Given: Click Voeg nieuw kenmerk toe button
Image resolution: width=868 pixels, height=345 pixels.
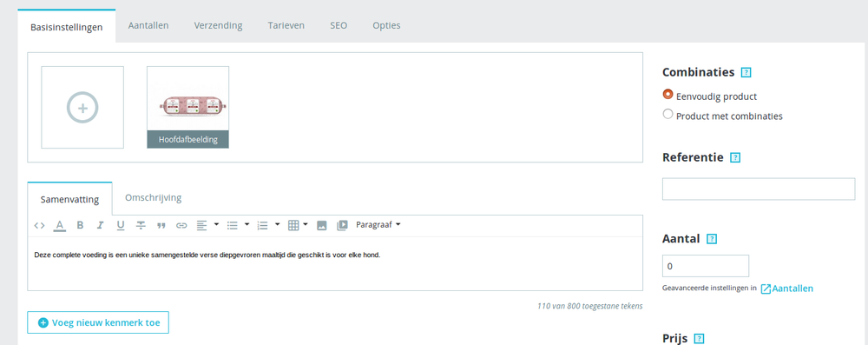Looking at the screenshot, I should pos(98,322).
